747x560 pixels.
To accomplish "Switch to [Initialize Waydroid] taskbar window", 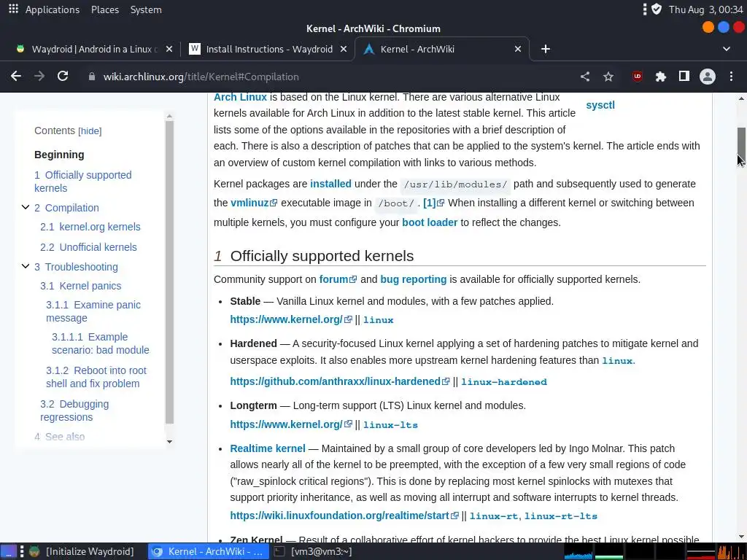I will (81, 551).
